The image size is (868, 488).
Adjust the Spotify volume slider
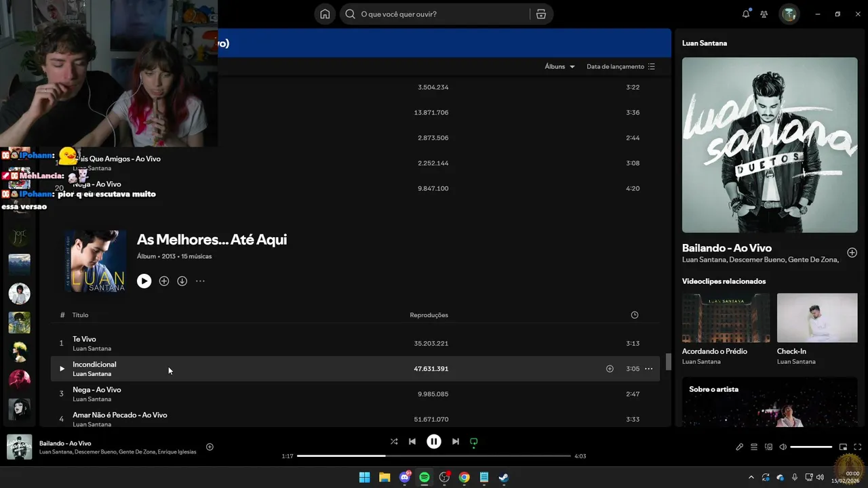(x=811, y=447)
